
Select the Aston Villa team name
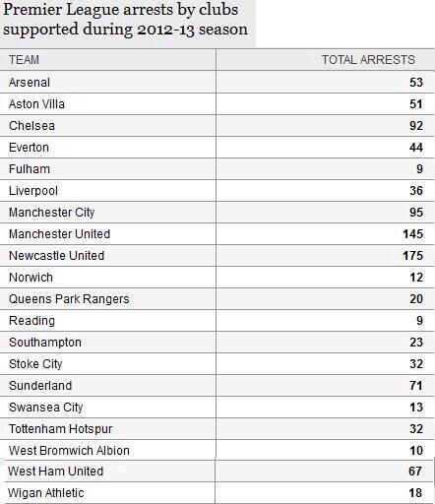coord(36,104)
